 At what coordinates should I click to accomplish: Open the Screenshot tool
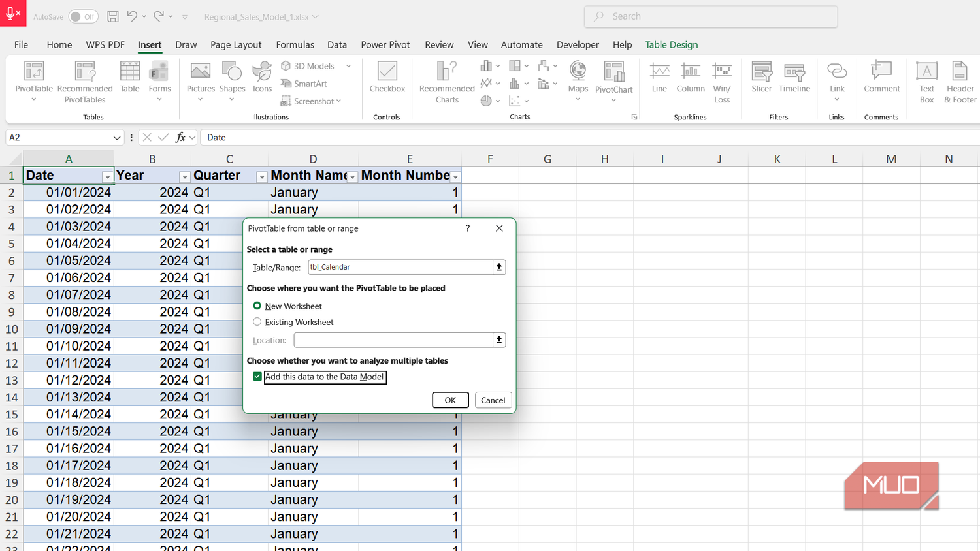(x=311, y=101)
